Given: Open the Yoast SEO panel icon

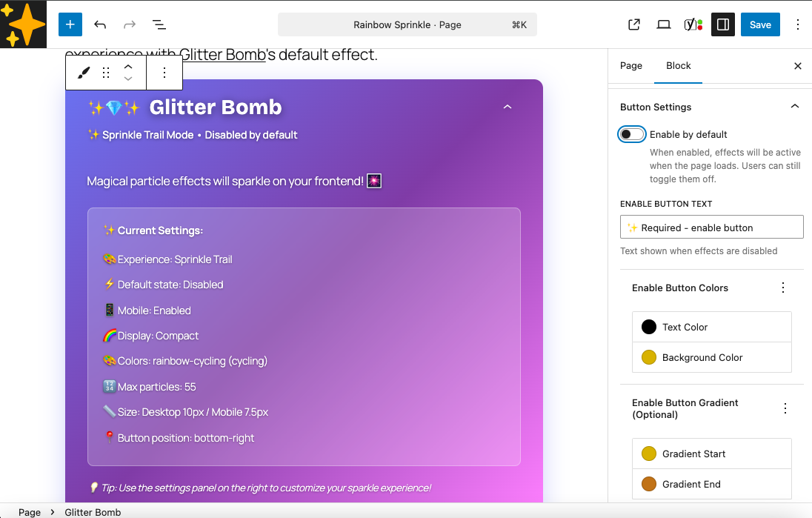Looking at the screenshot, I should pyautogui.click(x=693, y=24).
